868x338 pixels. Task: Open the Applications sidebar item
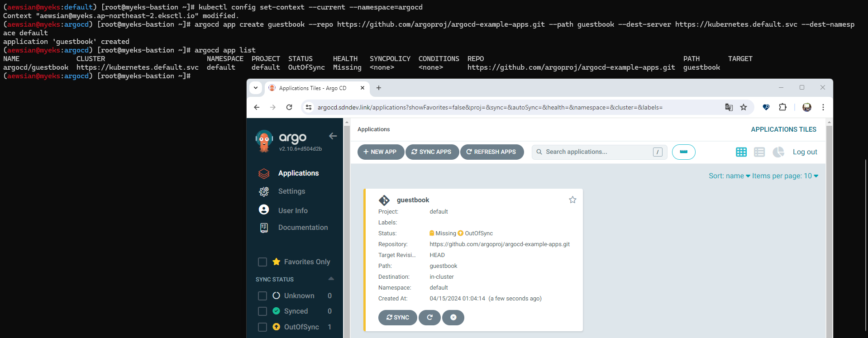click(x=298, y=173)
